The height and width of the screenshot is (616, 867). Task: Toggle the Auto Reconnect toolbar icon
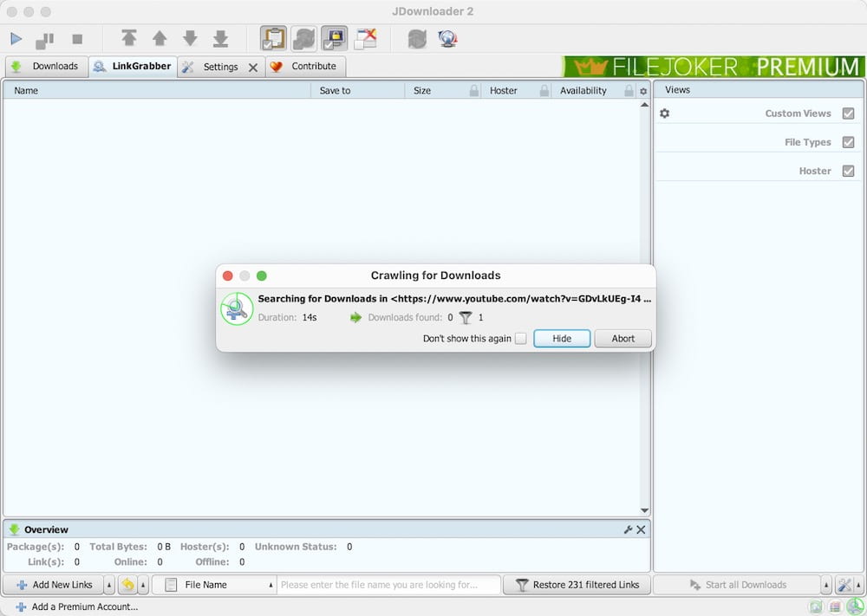click(304, 39)
